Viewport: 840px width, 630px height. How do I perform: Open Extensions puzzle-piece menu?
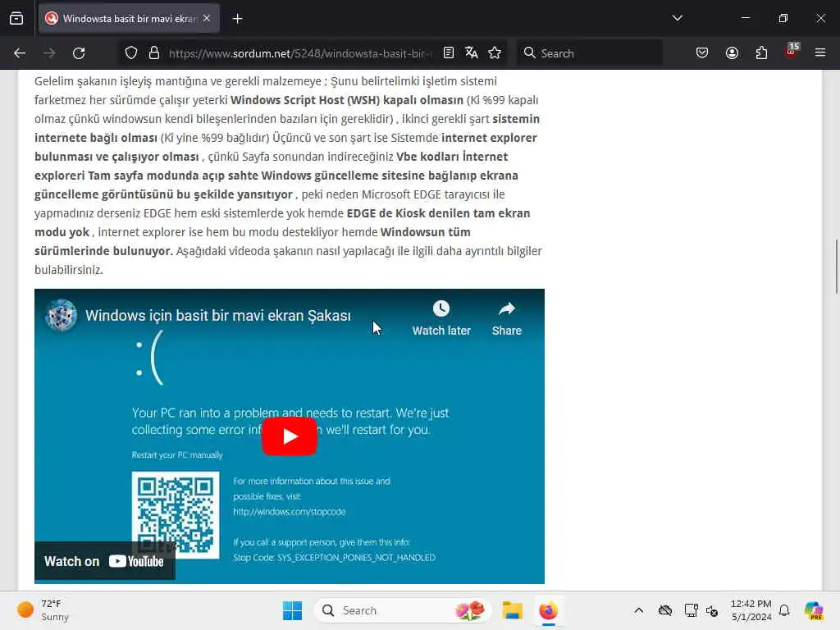[761, 52]
